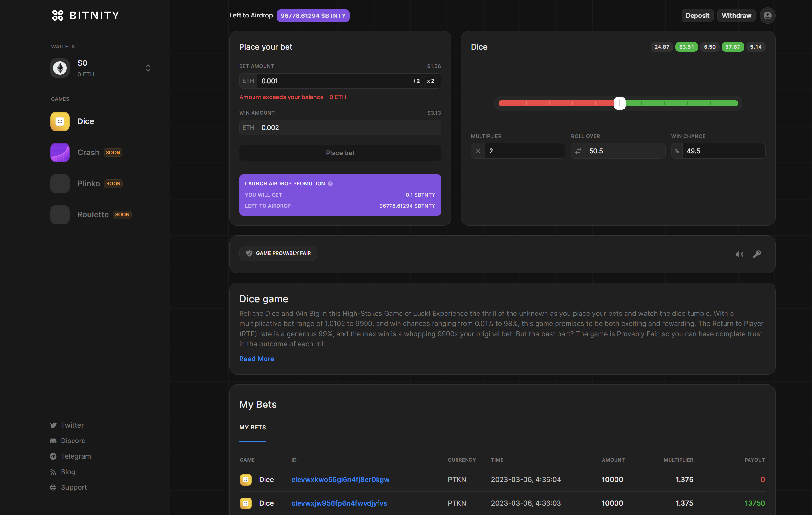812x515 pixels.
Task: Open the key icon for fairness seeds
Action: click(757, 254)
